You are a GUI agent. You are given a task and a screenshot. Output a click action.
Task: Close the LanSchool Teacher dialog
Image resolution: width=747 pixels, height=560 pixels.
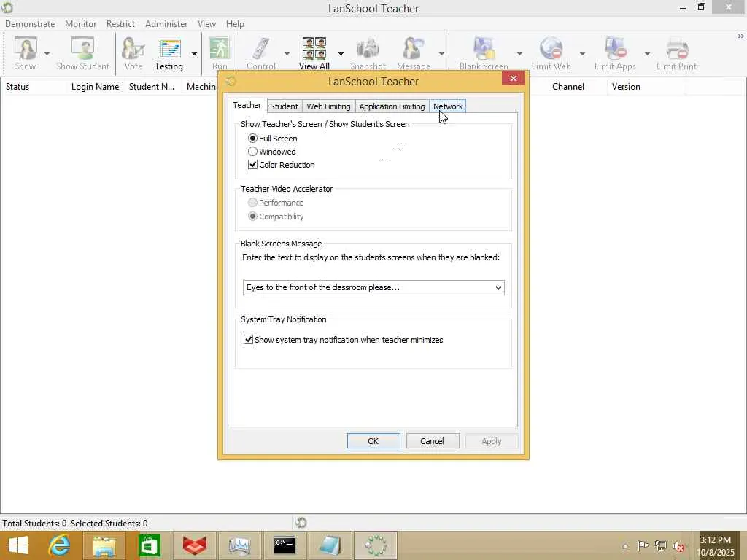point(513,79)
